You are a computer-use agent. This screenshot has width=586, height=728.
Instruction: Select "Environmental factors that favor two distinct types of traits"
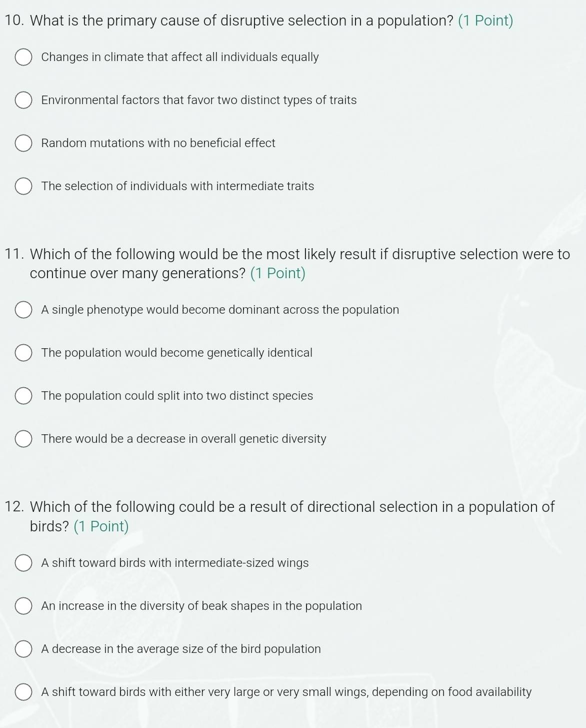23,101
